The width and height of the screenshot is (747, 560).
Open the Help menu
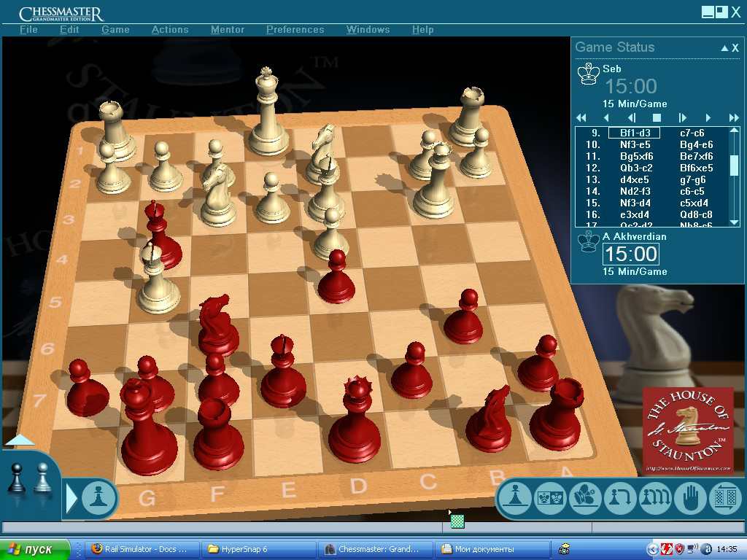coord(423,29)
